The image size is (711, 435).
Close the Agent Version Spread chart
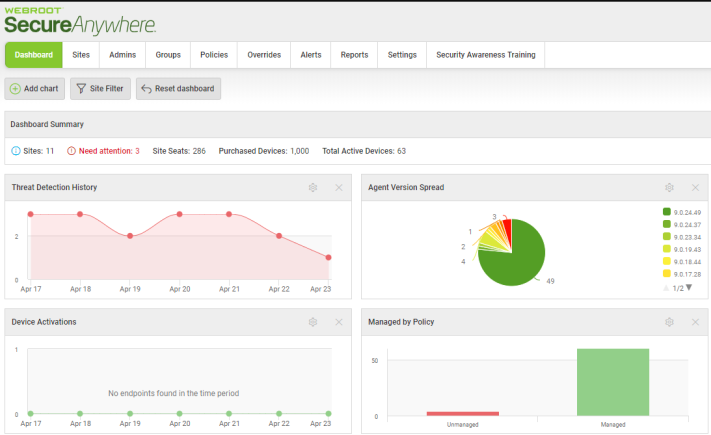point(695,187)
